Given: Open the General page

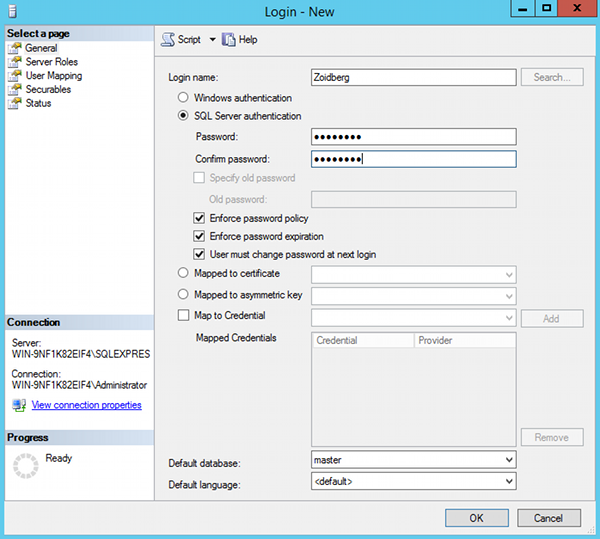Looking at the screenshot, I should 41,48.
